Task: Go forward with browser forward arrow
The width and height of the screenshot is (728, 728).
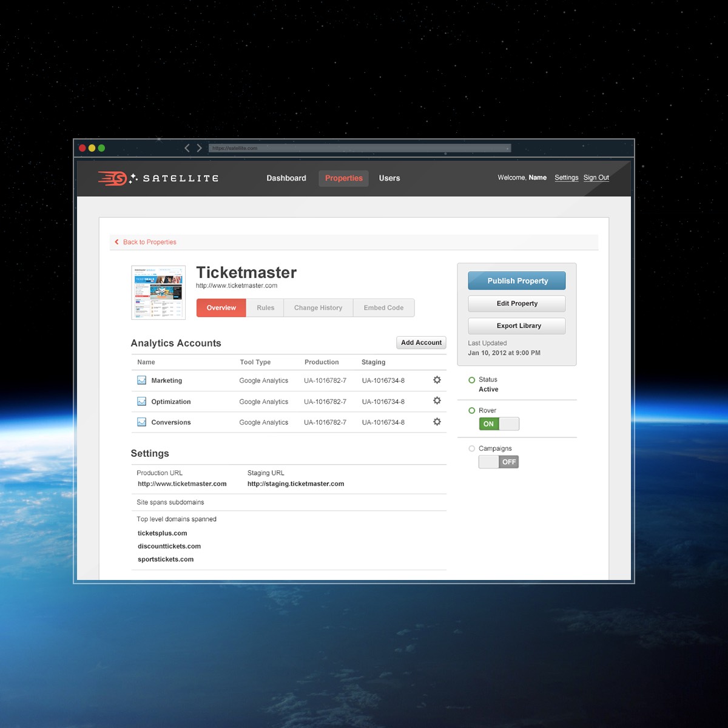Action: pyautogui.click(x=200, y=148)
